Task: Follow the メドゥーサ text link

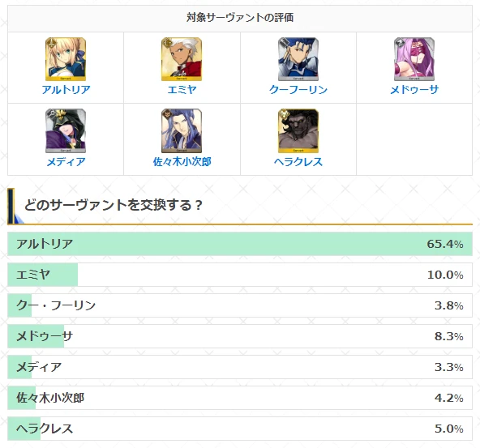Action: click(x=414, y=90)
